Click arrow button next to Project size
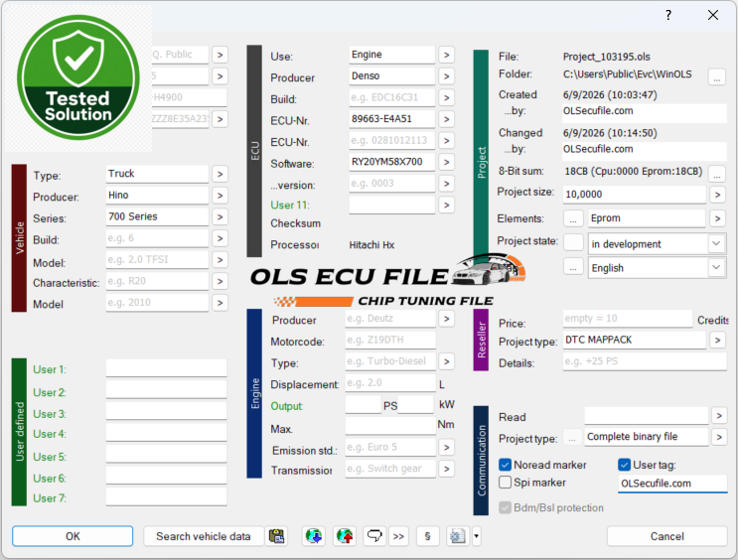Image resolution: width=738 pixels, height=560 pixels. pyautogui.click(x=717, y=194)
